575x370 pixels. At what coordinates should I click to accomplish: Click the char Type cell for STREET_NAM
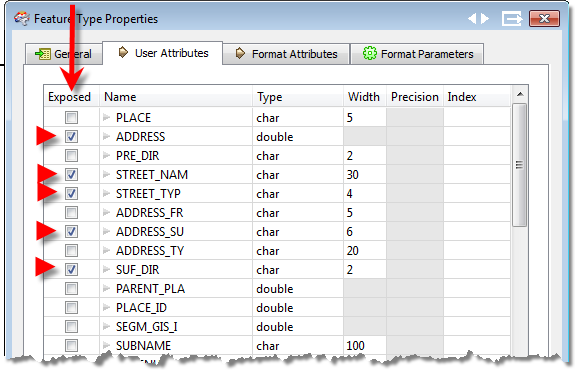[298, 175]
